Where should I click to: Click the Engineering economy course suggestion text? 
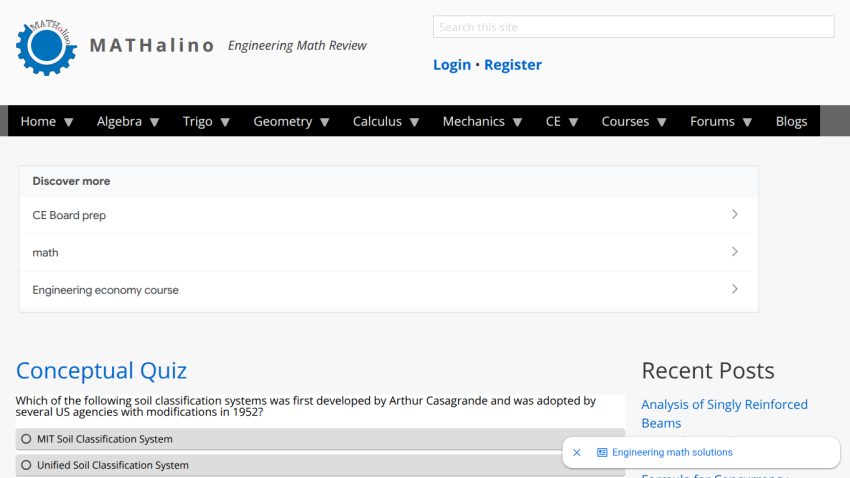point(105,290)
